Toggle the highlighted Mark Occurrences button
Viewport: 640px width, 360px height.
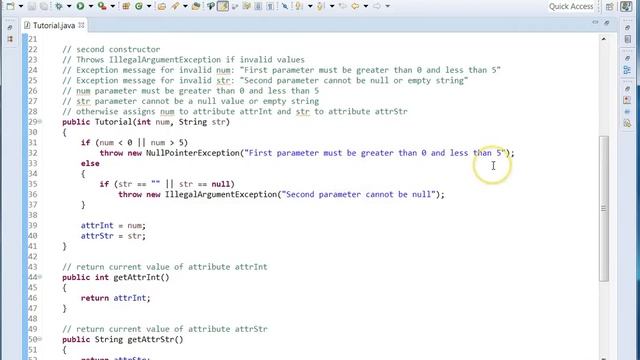pyautogui.click(x=223, y=6)
